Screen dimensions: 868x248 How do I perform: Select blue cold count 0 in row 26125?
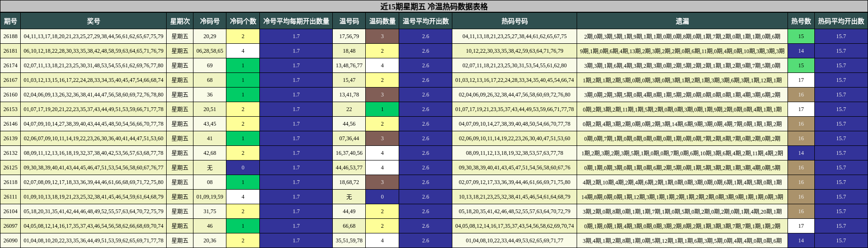[x=243, y=168]
